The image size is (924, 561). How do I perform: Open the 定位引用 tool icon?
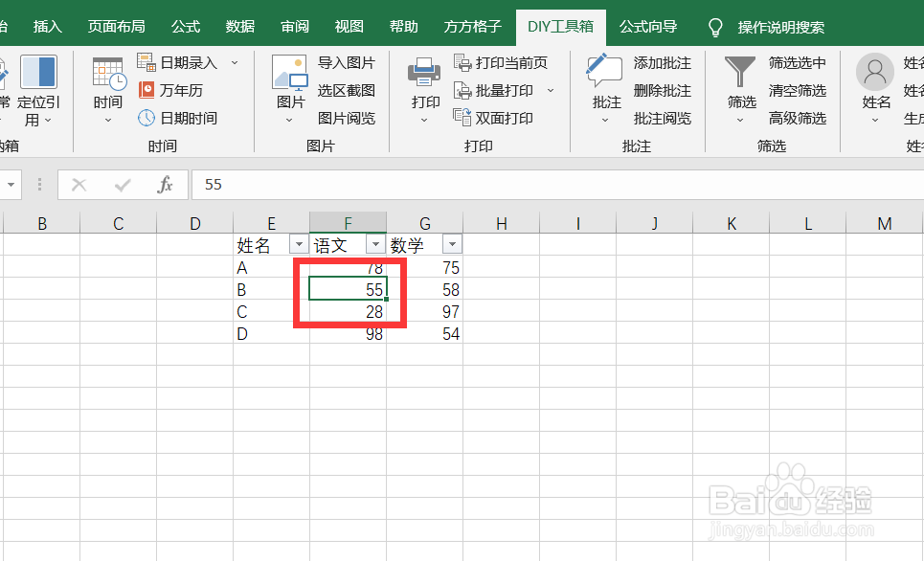[x=38, y=72]
